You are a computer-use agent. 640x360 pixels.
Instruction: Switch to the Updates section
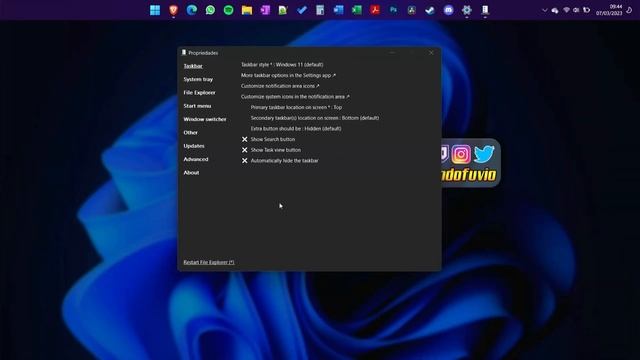(194, 146)
